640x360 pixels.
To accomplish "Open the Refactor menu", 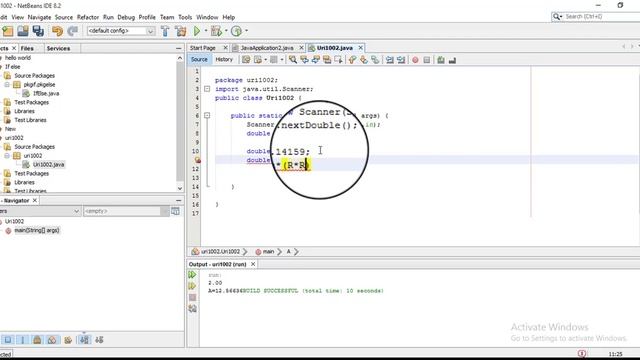I will tap(88, 17).
